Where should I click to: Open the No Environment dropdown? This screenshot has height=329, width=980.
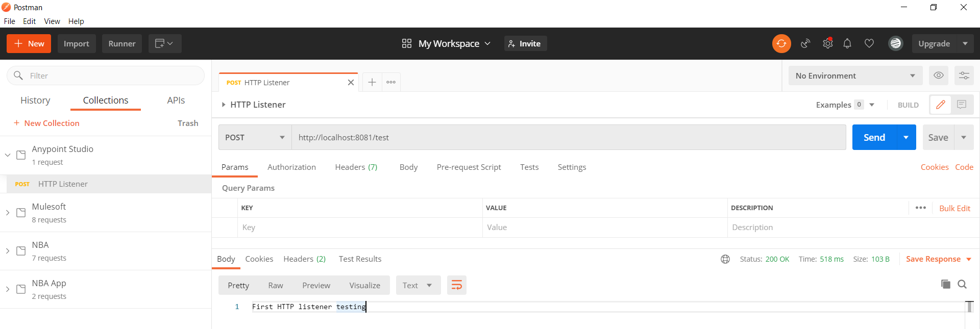855,75
